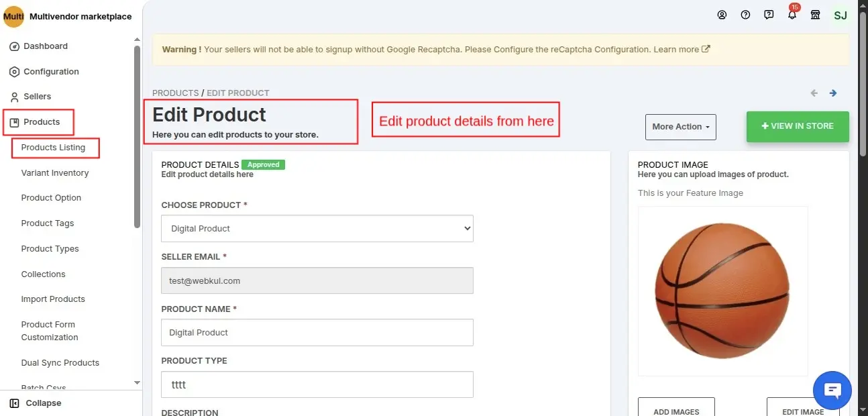Viewport: 868px width, 416px height.
Task: Open the feedback chat bubble icon
Action: click(x=769, y=15)
